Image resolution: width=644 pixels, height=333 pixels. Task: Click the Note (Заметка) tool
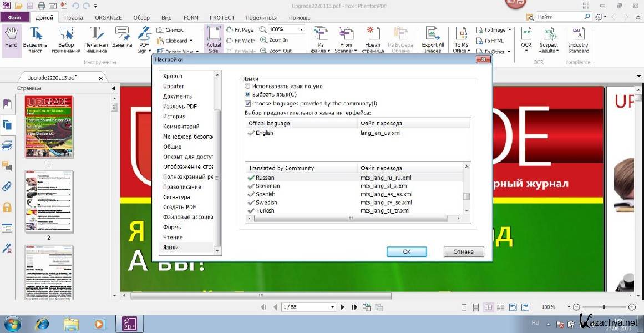[122, 37]
